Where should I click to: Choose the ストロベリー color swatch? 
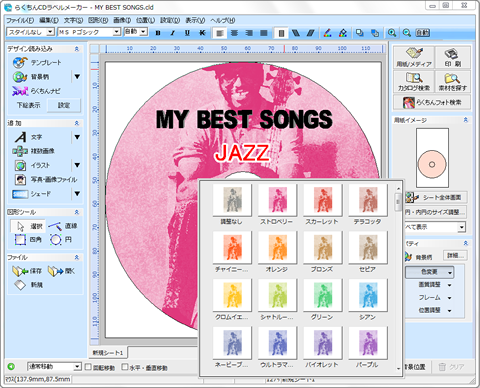[277, 200]
